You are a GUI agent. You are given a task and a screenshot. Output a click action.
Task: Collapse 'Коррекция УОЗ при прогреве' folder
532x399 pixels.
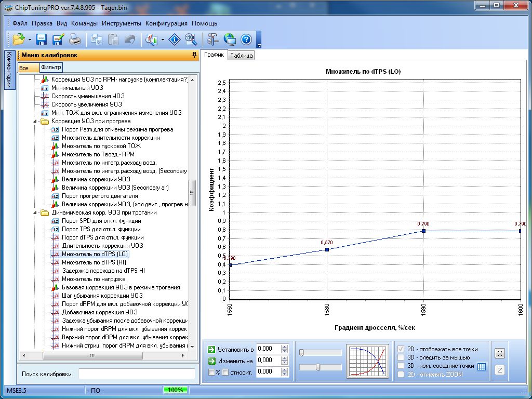(36, 121)
